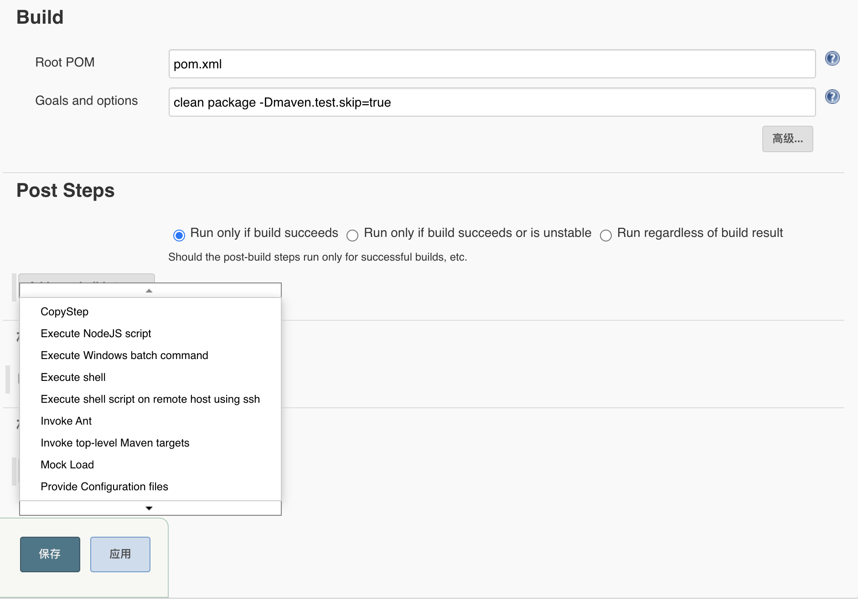858x616 pixels.
Task: Choose Mock Load from the menu
Action: [67, 465]
